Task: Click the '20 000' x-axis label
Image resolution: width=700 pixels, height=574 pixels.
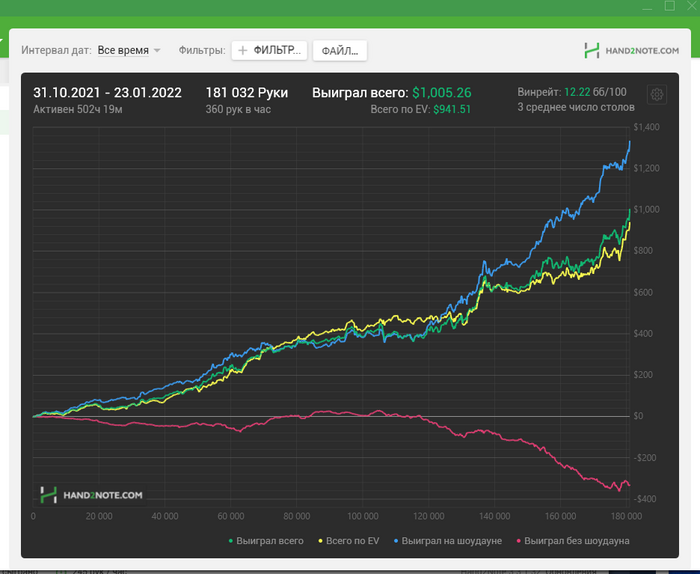Action: click(99, 516)
